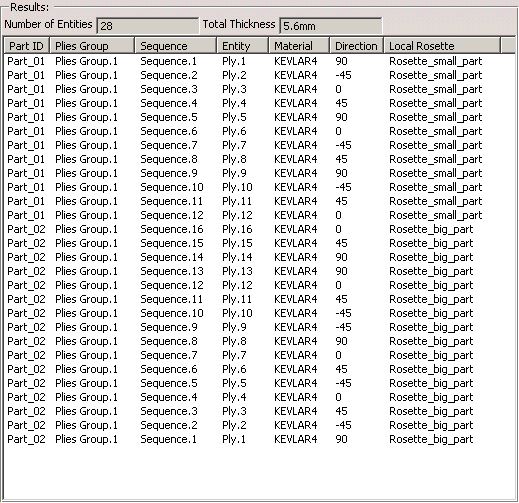Screen dimensions: 519x503
Task: Select the Part_01 Sequence.8 Ply.8 row
Action: click(x=259, y=159)
